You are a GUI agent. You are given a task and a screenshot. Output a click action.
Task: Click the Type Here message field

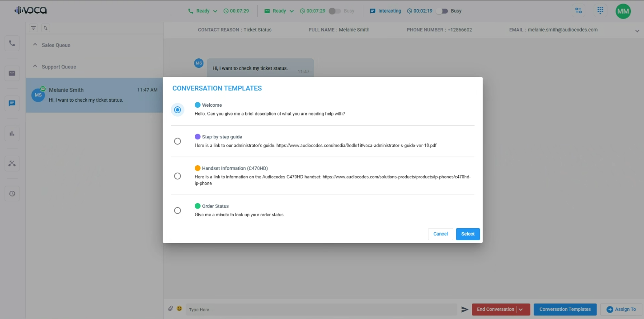tap(321, 309)
